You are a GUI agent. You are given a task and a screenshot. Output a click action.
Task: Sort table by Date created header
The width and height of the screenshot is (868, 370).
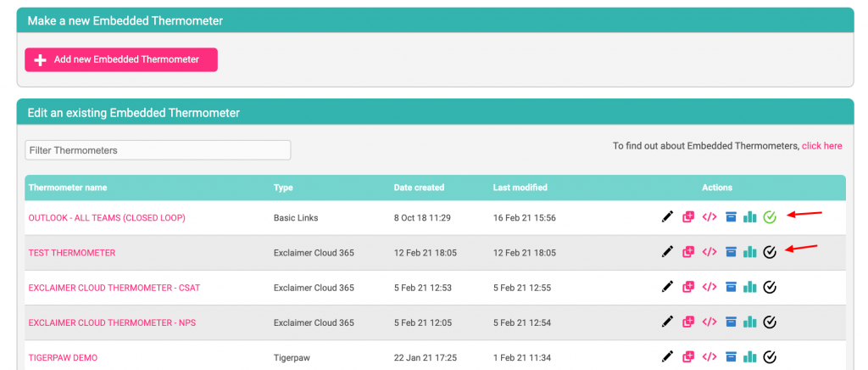tap(419, 188)
